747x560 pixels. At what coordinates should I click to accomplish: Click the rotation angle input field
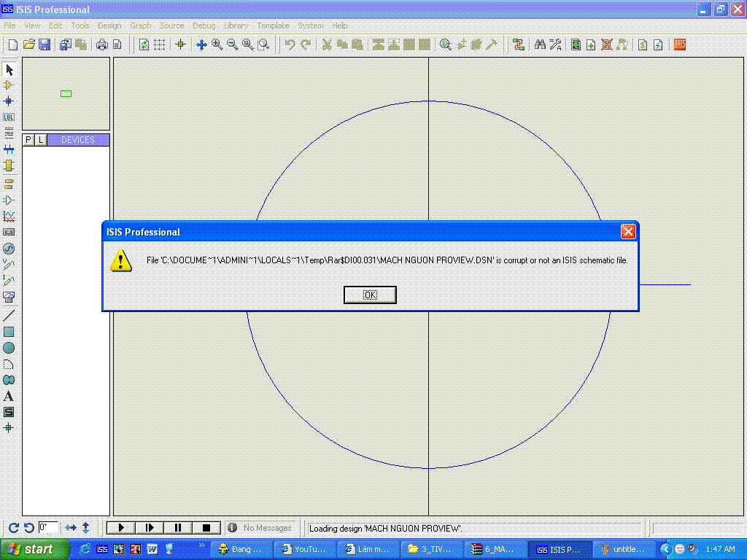click(48, 528)
